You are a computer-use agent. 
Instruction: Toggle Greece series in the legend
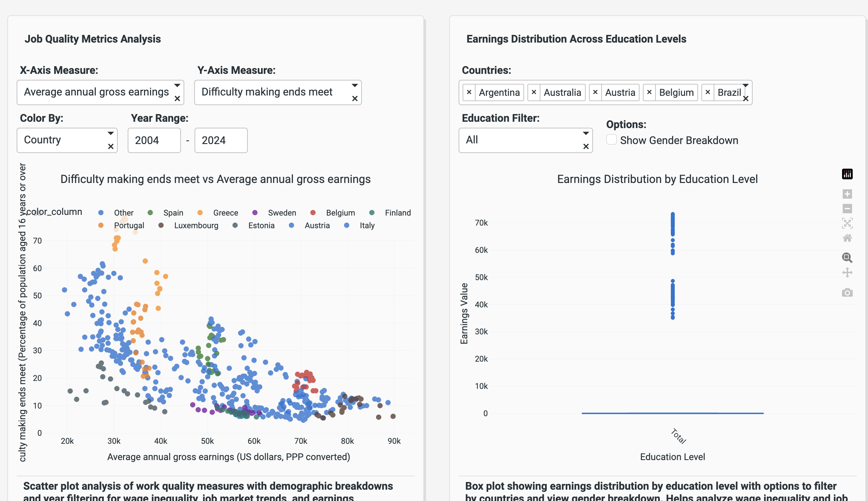(x=225, y=213)
